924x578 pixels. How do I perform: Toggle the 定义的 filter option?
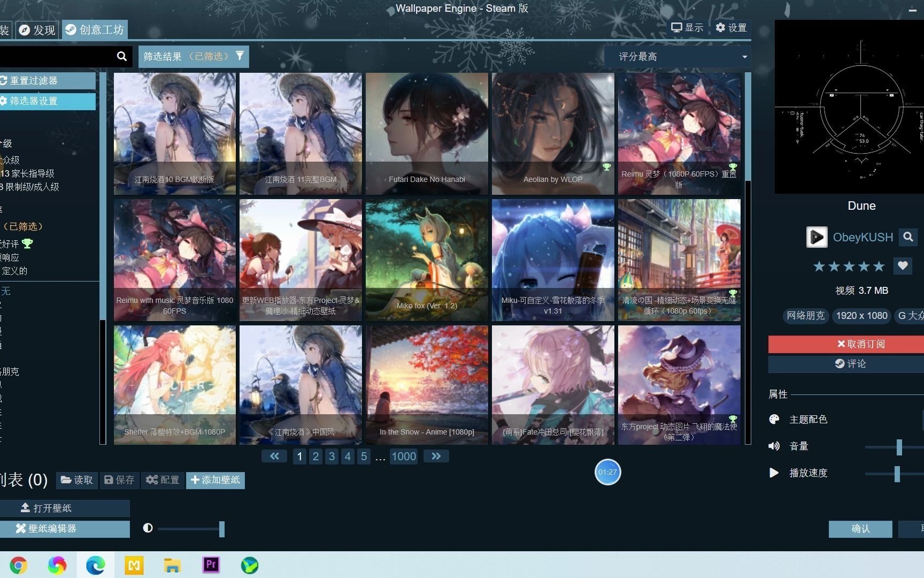tap(13, 270)
